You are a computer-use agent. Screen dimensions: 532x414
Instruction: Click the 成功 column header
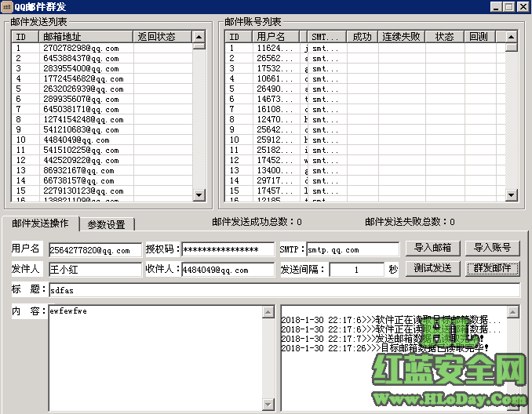pos(362,37)
